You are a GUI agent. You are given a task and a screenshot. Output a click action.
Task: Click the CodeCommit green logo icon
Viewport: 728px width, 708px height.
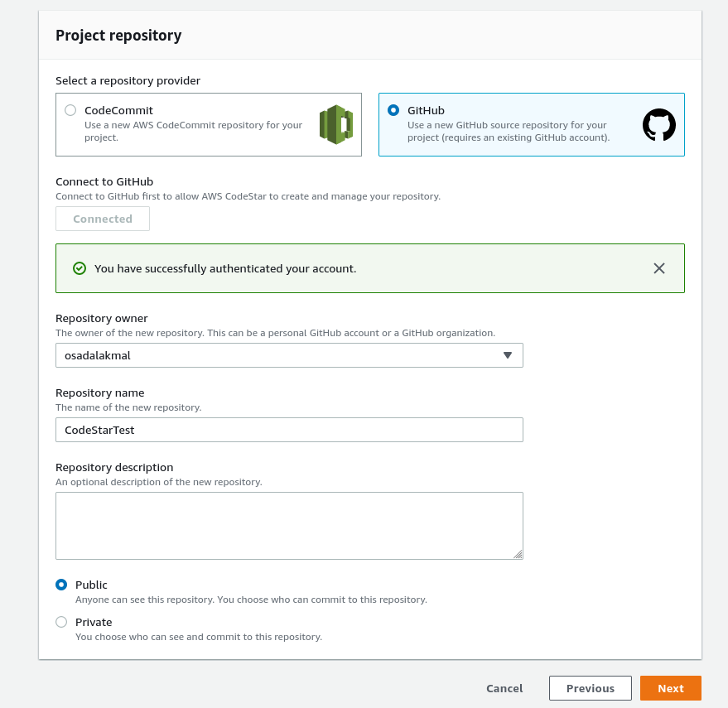(336, 124)
